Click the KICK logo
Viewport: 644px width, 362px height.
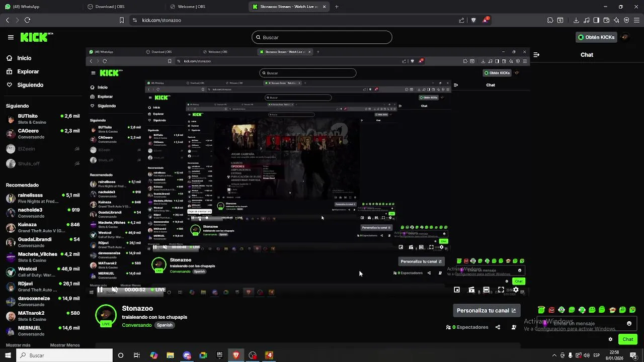click(x=36, y=37)
